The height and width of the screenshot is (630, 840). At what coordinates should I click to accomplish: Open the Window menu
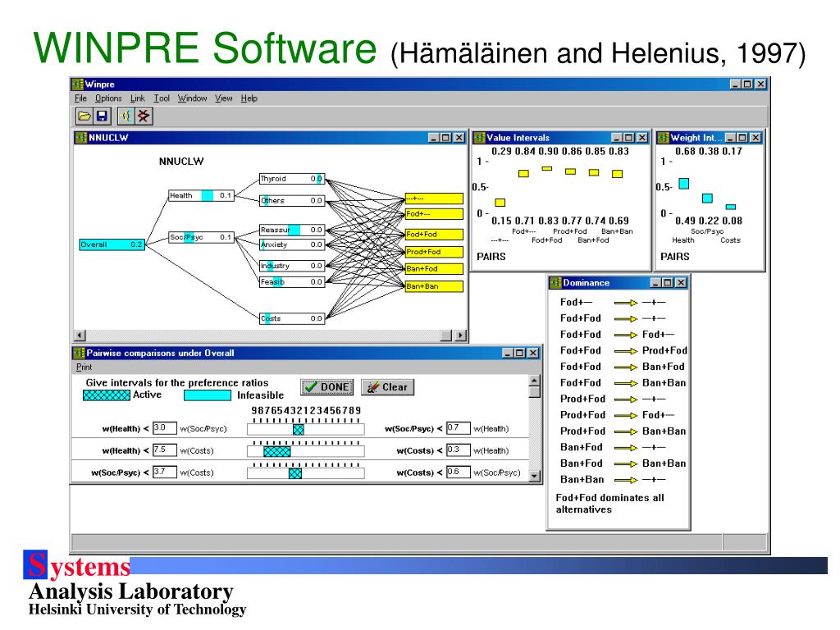(192, 98)
